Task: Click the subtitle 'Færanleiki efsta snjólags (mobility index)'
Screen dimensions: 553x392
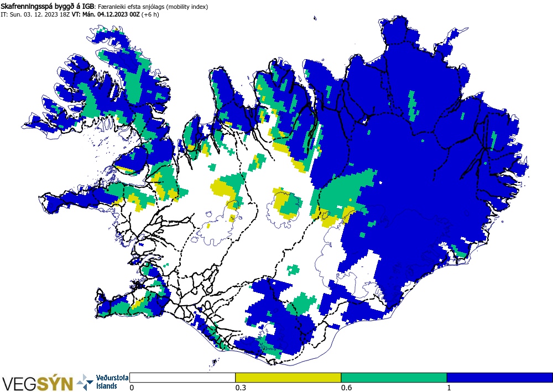Action: click(153, 7)
